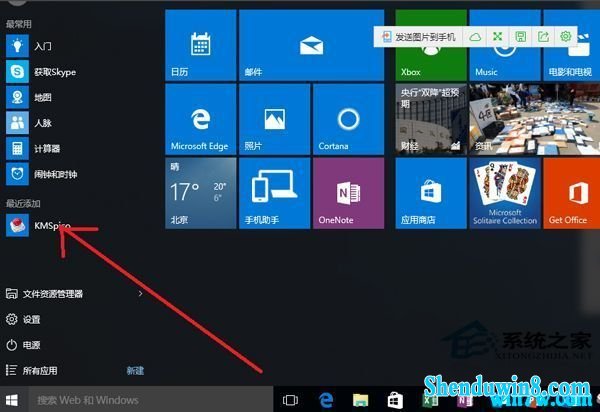The image size is (600, 412).
Task: Open the 人脉 people app
Action: 29,123
